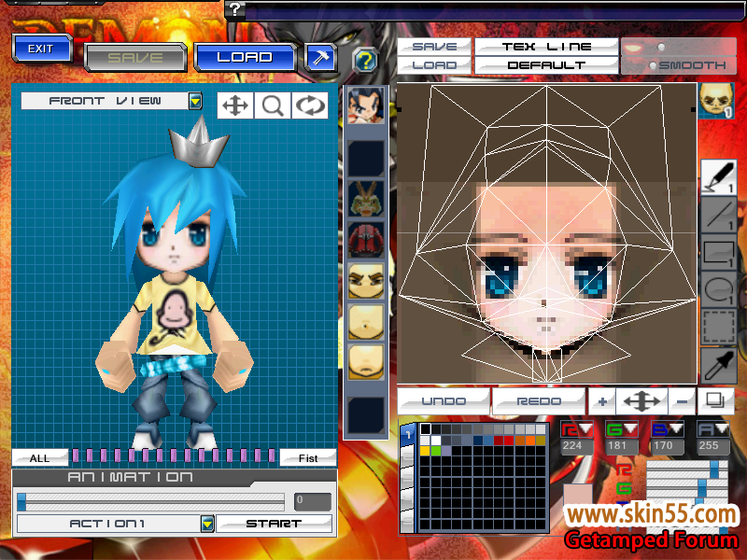Pick the yellow swatch in palette
Viewport: 747px width, 560px height.
425,450
